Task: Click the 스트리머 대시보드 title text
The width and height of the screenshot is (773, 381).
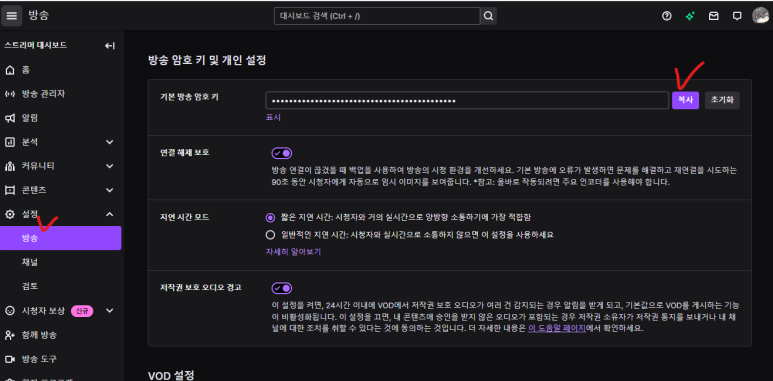Action: coord(35,45)
